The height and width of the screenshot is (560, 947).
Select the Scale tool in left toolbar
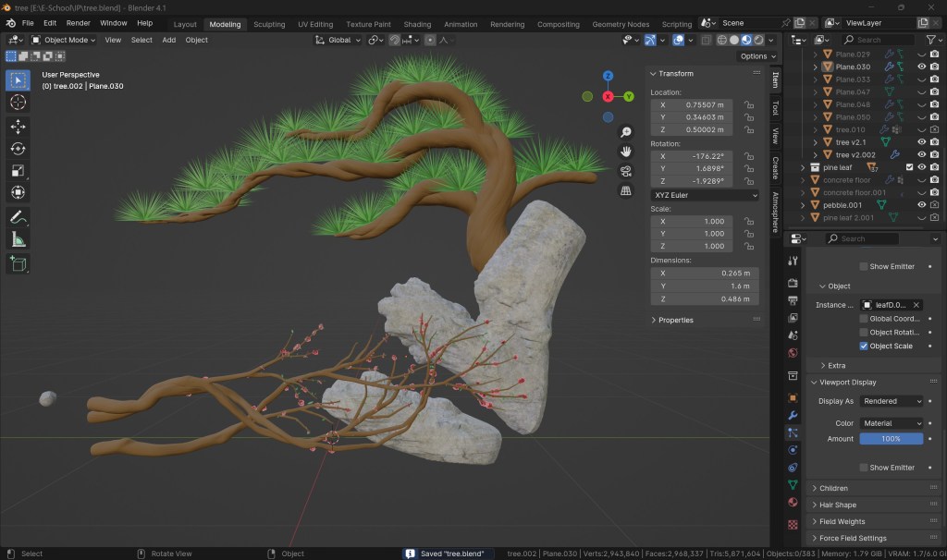tap(18, 170)
